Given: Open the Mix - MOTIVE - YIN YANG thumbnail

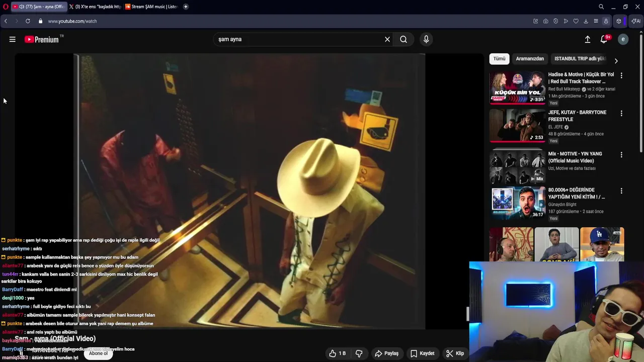Looking at the screenshot, I should pyautogui.click(x=517, y=167).
